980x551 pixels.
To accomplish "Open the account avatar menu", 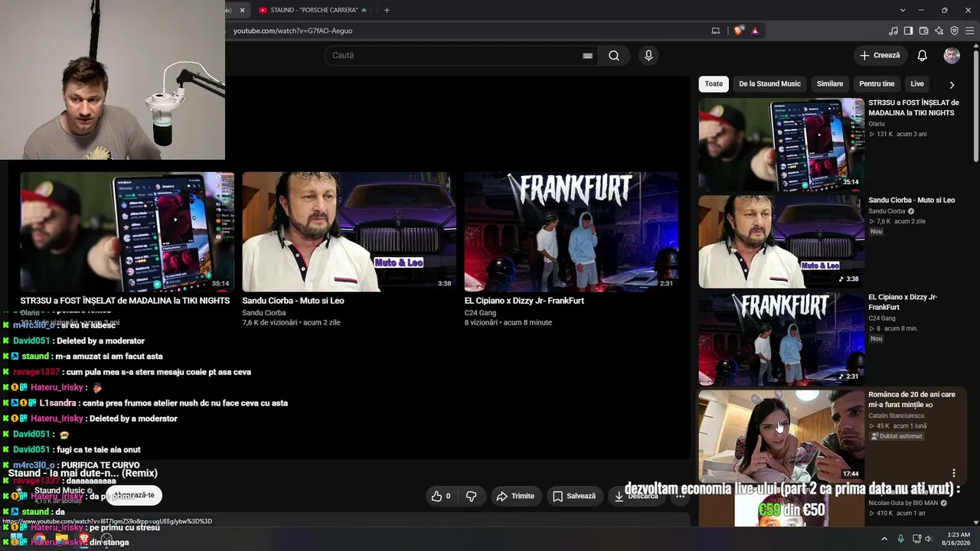I will click(952, 55).
